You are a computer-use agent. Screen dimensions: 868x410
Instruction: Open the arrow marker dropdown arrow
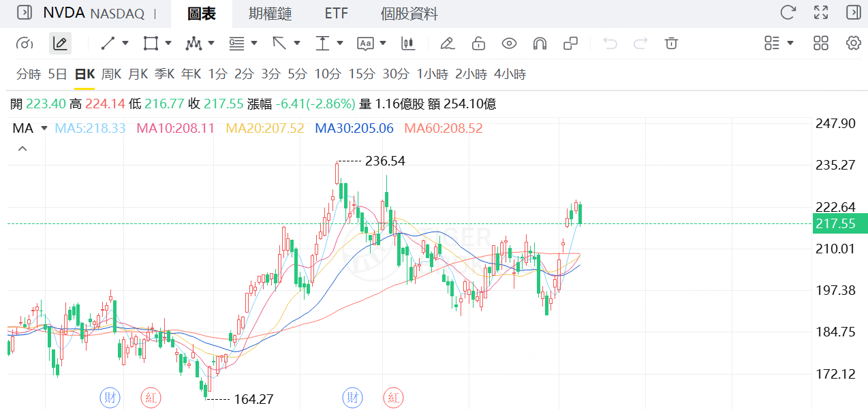coord(297,43)
